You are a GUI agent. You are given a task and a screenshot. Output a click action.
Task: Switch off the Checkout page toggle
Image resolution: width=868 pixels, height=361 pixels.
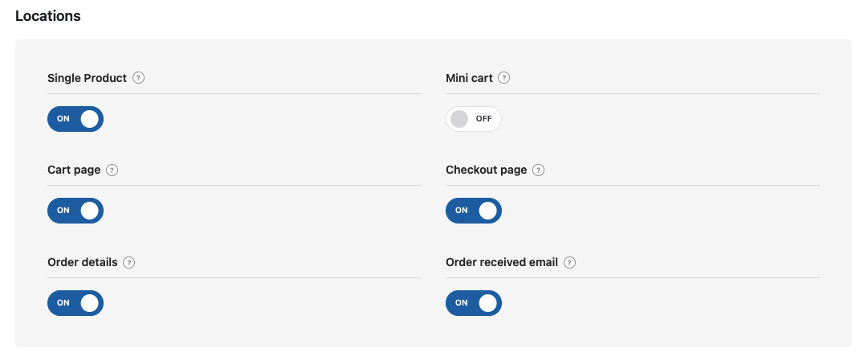point(474,211)
